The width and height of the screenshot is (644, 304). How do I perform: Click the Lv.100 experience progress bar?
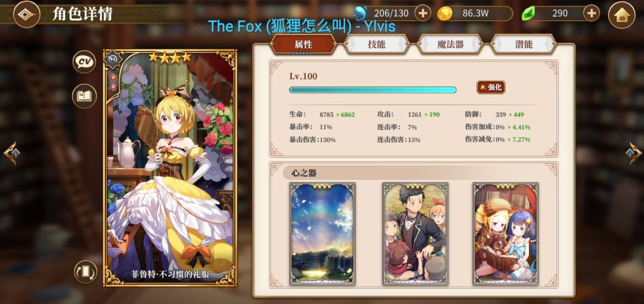(373, 90)
